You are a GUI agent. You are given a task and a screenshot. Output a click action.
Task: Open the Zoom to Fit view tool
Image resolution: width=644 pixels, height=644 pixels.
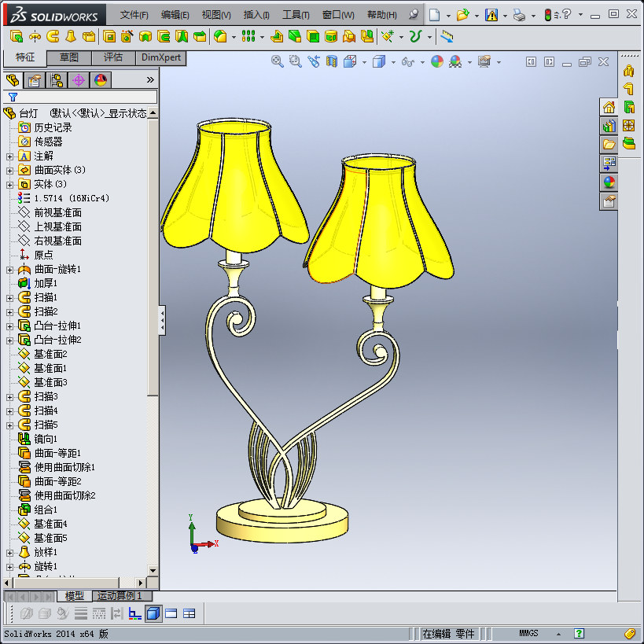[x=276, y=61]
